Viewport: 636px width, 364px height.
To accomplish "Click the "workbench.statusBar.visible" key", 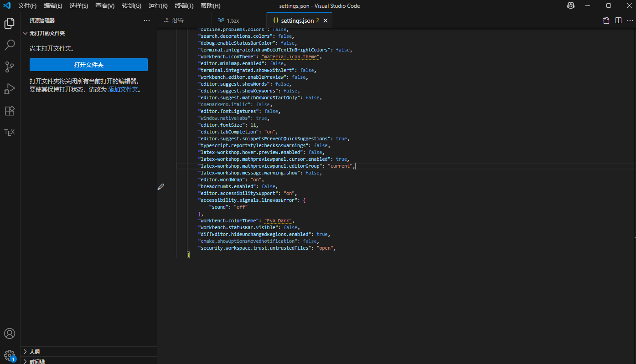I will point(238,228).
